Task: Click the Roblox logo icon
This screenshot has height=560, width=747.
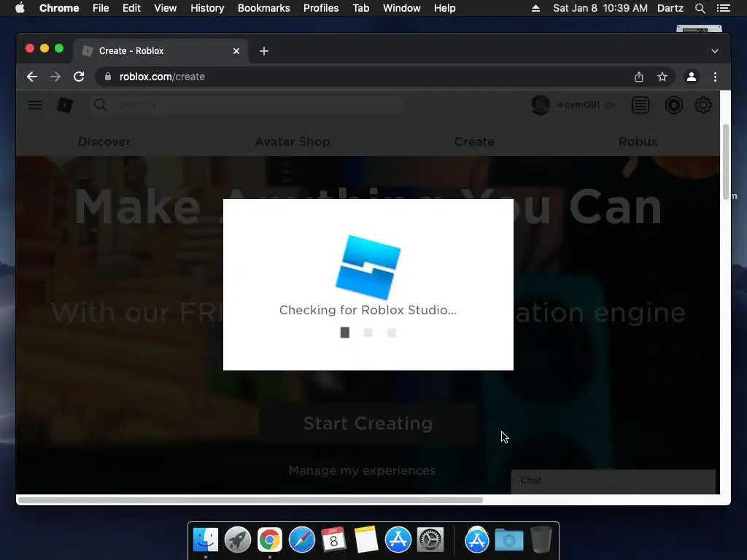Action: pos(65,105)
